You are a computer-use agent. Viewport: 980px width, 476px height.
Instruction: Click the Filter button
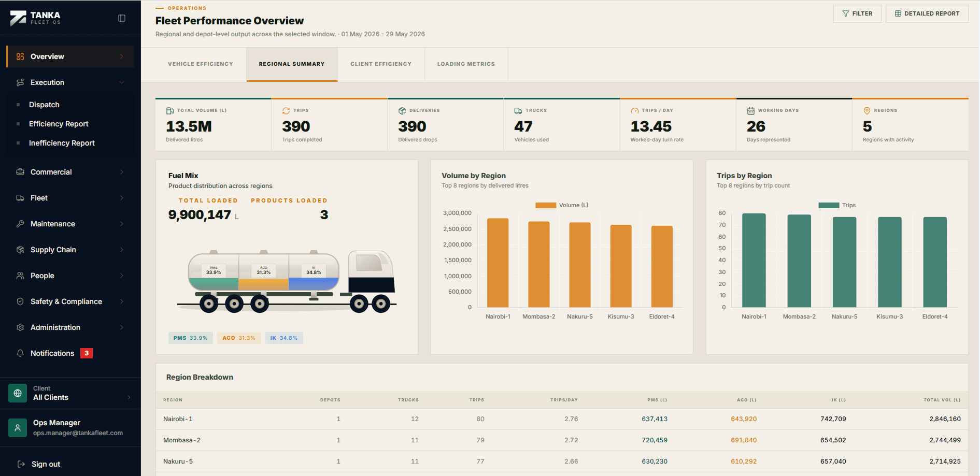tap(857, 13)
